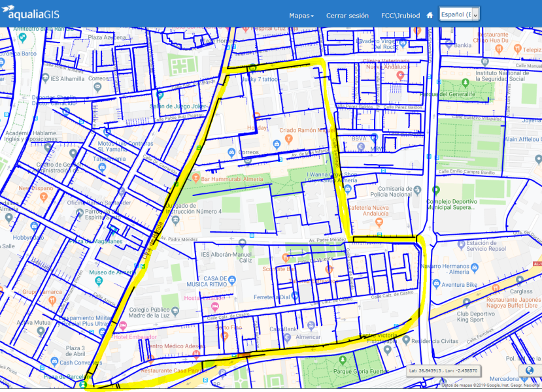Open the Mapas dropdown menu
Screen dimensions: 542x392
pyautogui.click(x=301, y=16)
